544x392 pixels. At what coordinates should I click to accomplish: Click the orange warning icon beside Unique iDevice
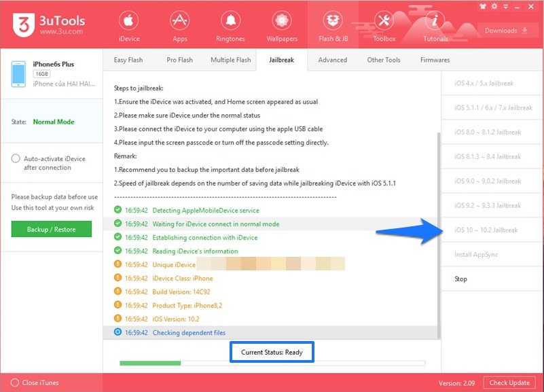(117, 264)
